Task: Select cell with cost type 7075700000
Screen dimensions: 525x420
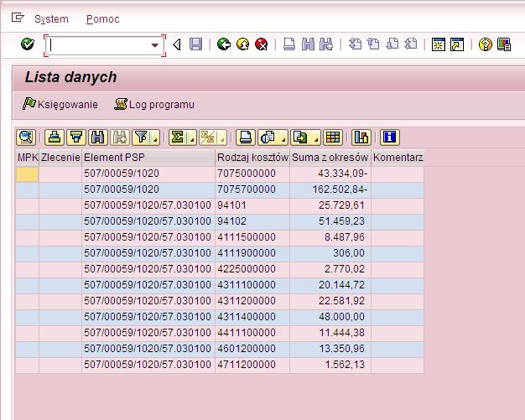Action: click(252, 189)
